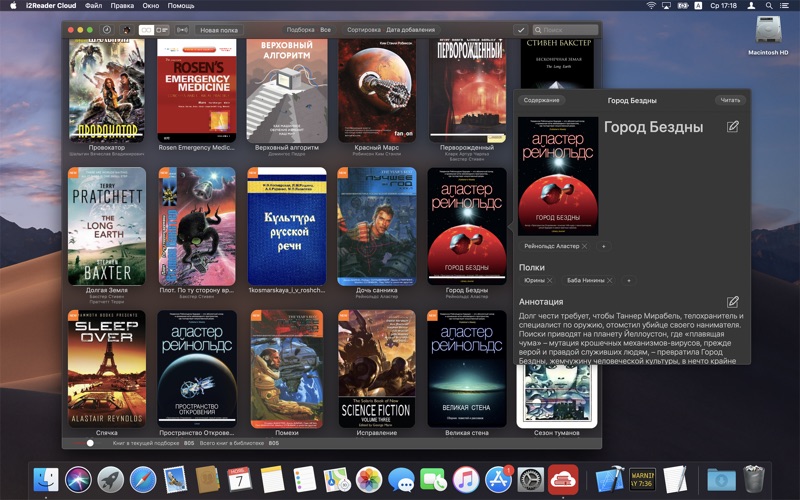Open Помехи book cover

[287, 369]
